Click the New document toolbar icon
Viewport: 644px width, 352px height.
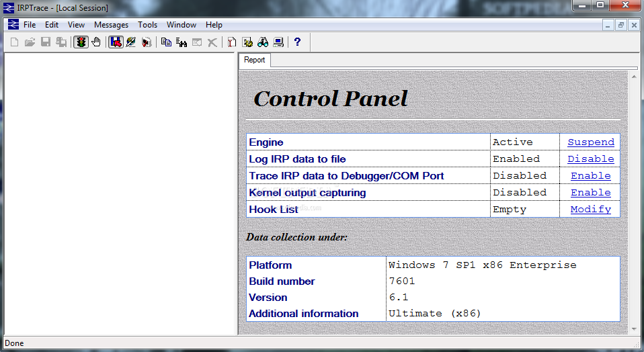pyautogui.click(x=14, y=42)
